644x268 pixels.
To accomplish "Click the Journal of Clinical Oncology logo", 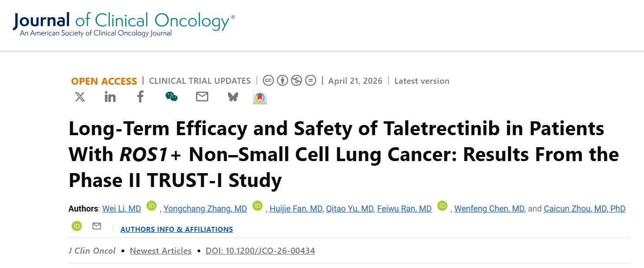I will (124, 24).
